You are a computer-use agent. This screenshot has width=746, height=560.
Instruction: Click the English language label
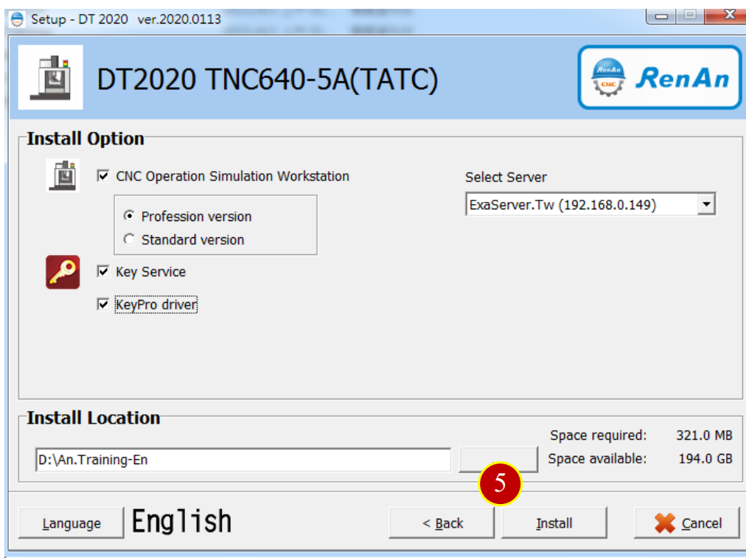(182, 522)
